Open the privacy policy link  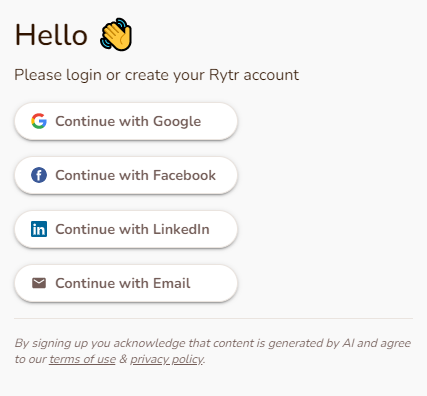tap(167, 359)
